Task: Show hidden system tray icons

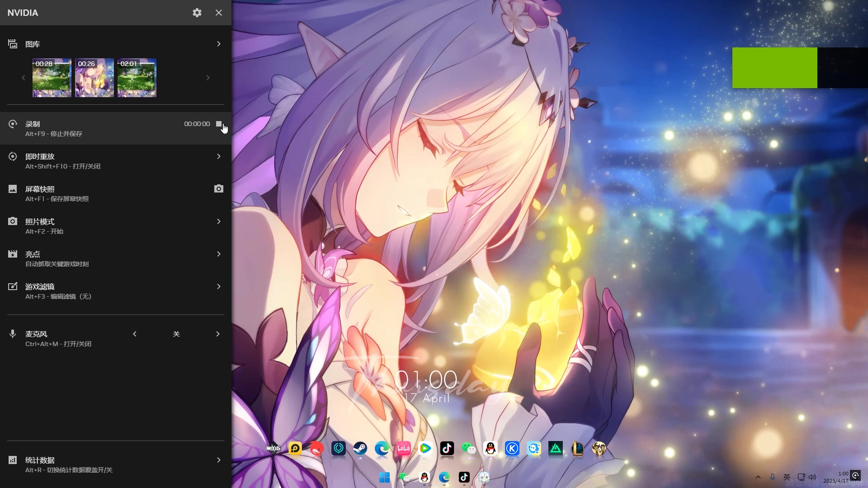Action: [758, 477]
